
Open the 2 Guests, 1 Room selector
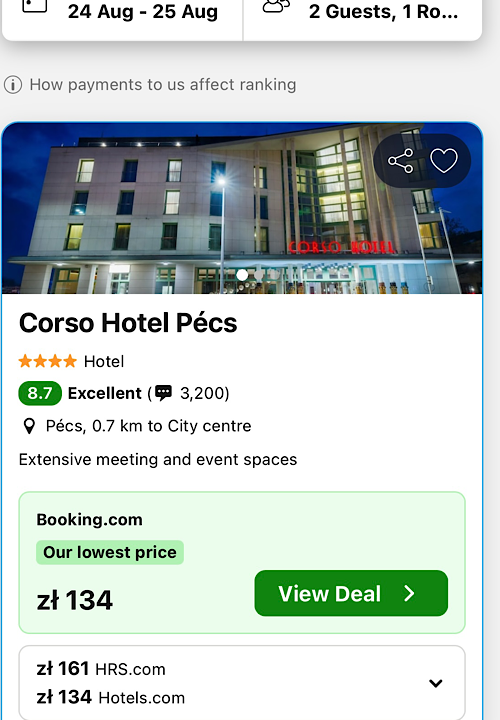tap(363, 13)
